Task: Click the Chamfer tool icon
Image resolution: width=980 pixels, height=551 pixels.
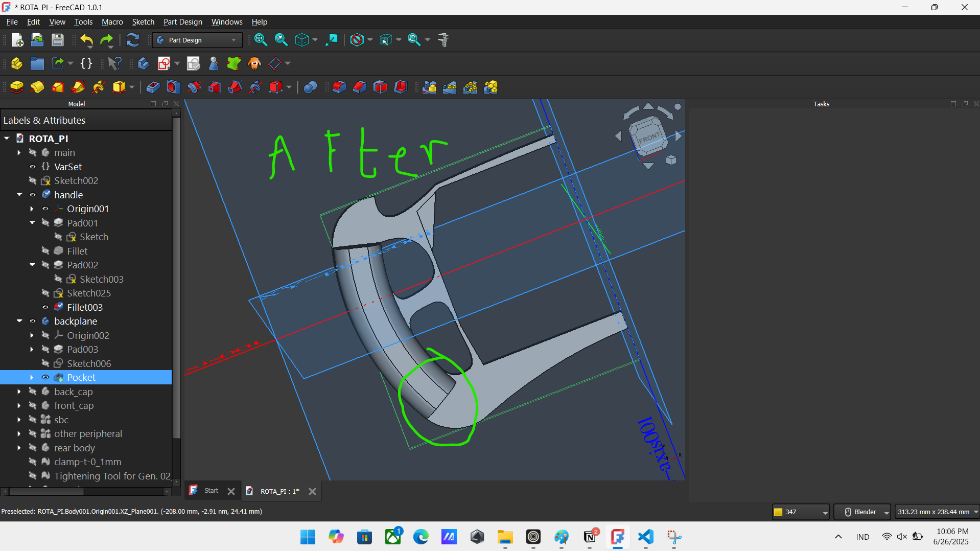Action: [360, 87]
